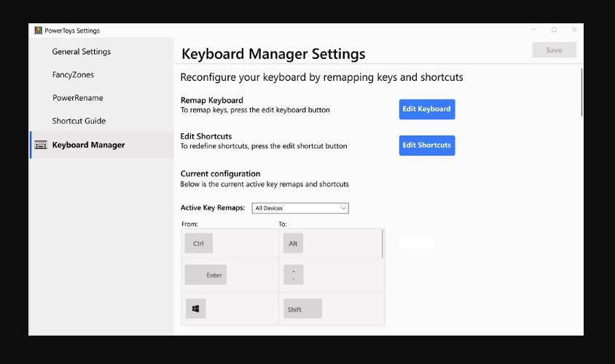Click the "From:" column label
This screenshot has width=615, height=364.
[189, 224]
